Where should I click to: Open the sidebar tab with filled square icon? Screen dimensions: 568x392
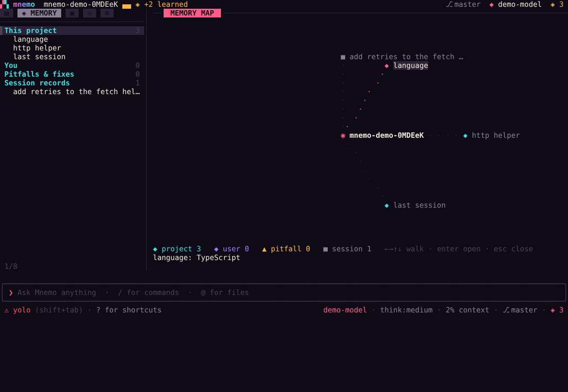(72, 14)
